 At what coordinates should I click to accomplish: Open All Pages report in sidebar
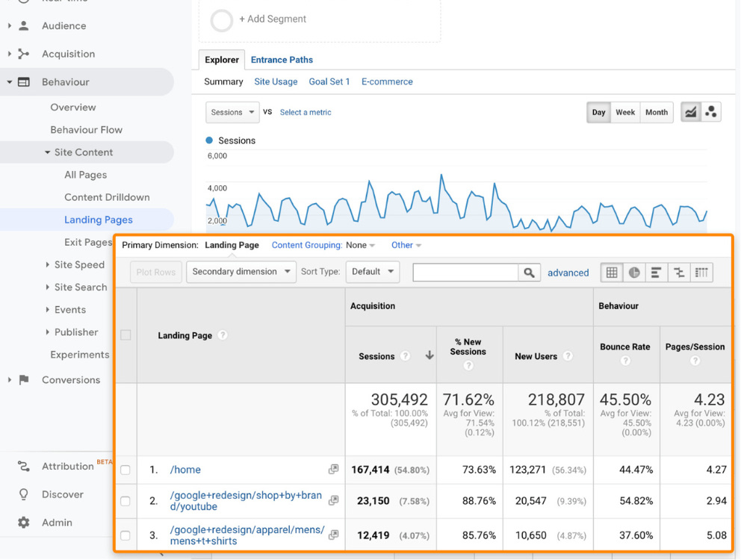86,175
